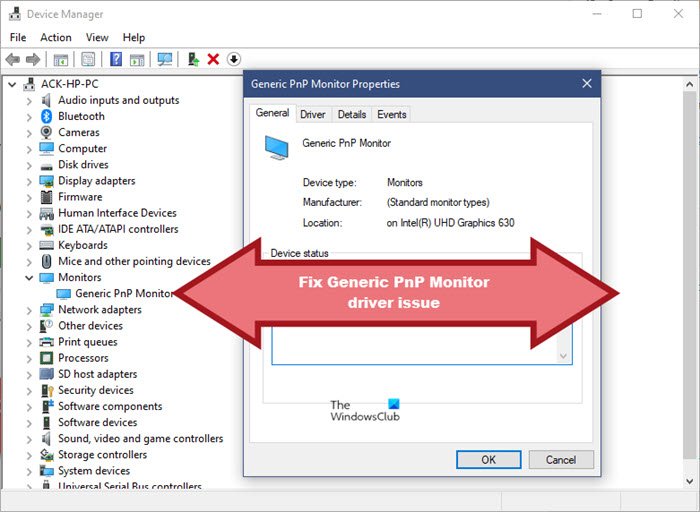
Task: Click the Forward arrow toolbar icon
Action: coord(33,59)
